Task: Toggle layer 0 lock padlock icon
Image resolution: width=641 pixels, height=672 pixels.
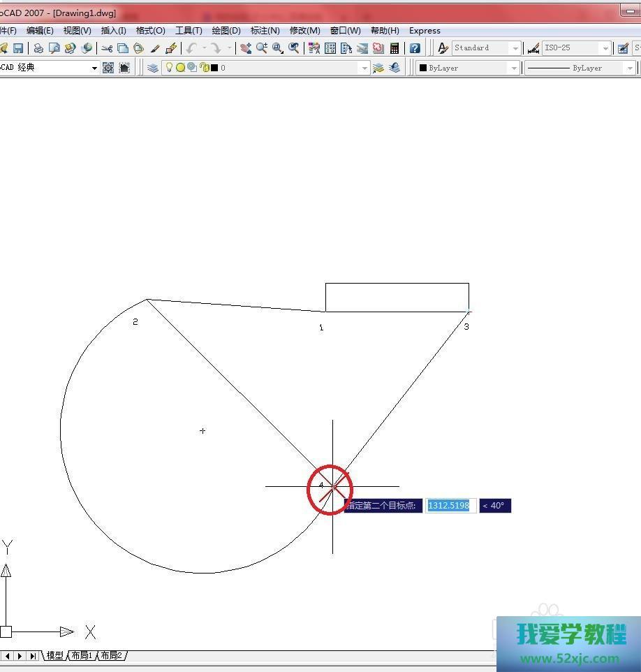Action: coord(203,68)
